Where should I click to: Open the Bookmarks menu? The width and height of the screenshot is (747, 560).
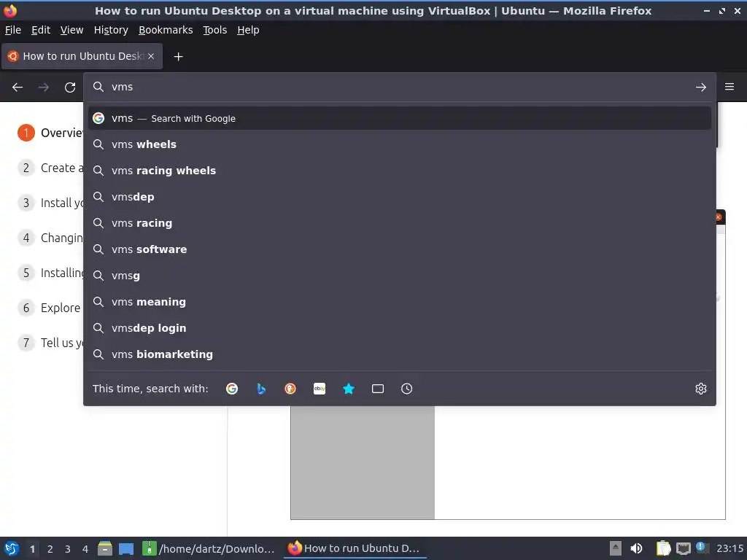[x=166, y=30]
